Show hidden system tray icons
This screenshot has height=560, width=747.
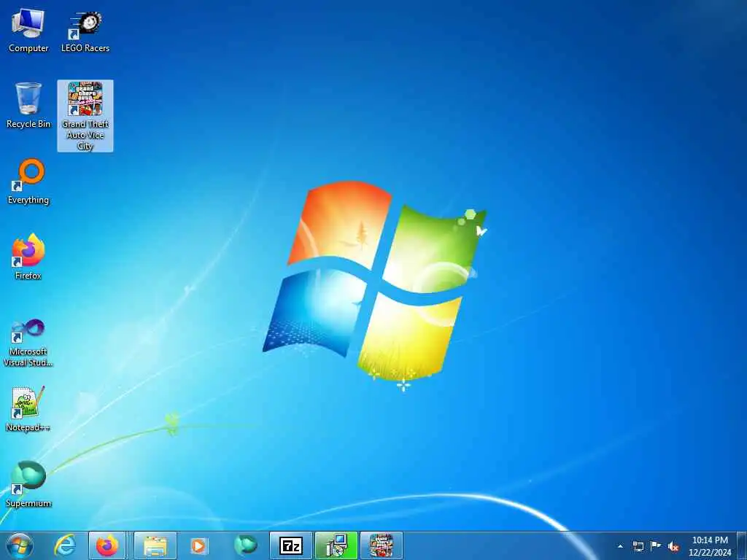coord(620,546)
